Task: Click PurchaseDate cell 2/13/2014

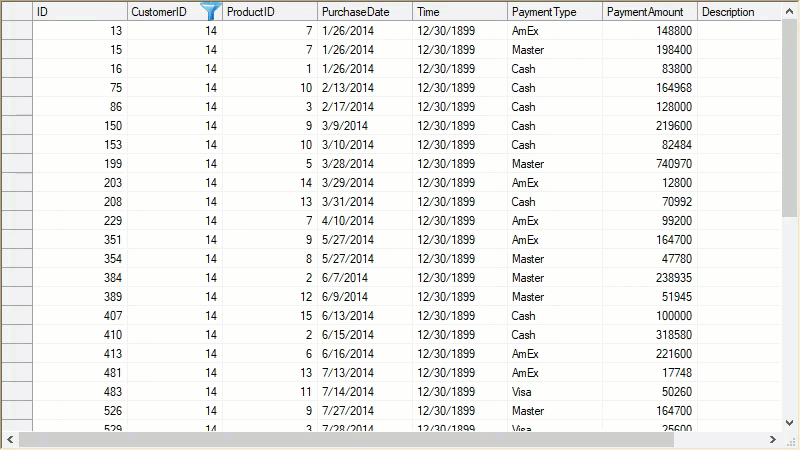Action: click(x=365, y=88)
